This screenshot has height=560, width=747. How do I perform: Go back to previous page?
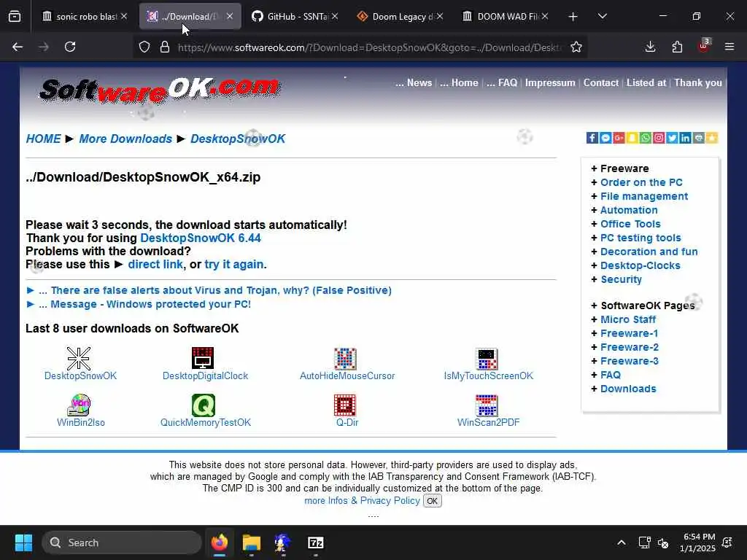[x=18, y=47]
